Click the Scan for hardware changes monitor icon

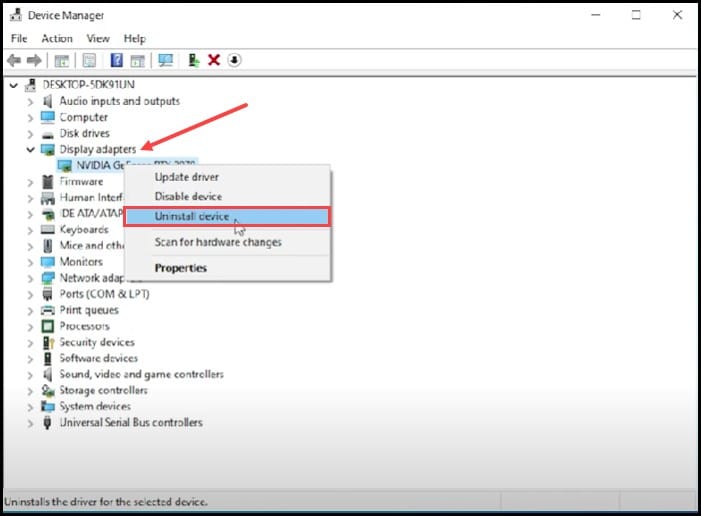(x=165, y=61)
